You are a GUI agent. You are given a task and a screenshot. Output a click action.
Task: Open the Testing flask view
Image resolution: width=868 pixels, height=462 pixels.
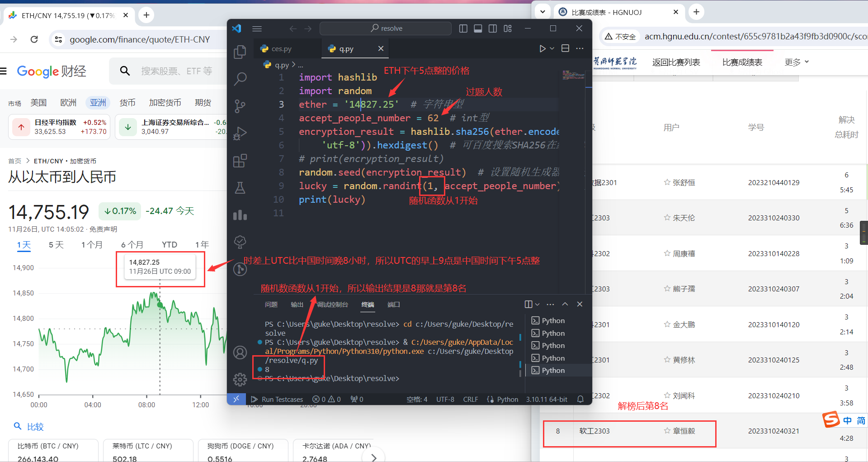[240, 188]
